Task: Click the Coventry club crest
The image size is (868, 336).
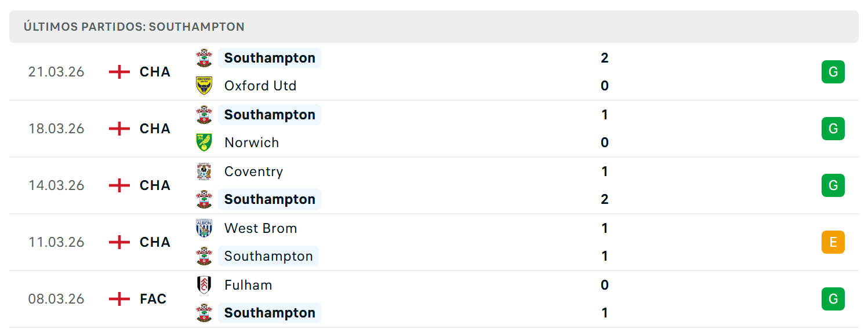Action: 204,171
